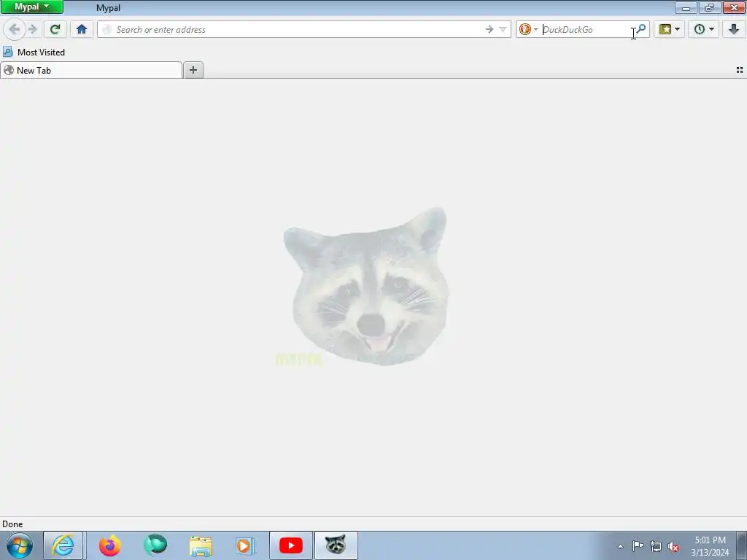Open a new tab with plus button
The width and height of the screenshot is (747, 560).
tap(193, 71)
